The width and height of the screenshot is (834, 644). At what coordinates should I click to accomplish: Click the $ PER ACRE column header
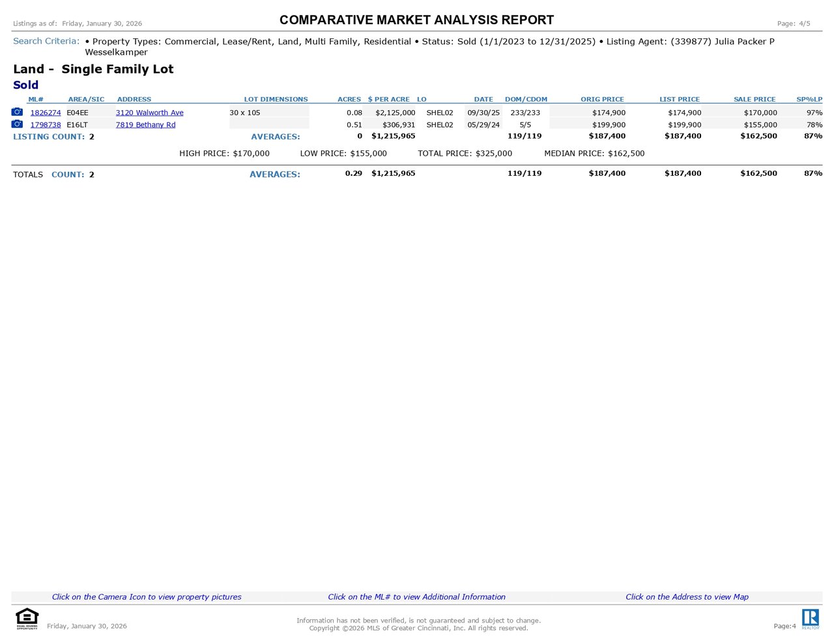[x=389, y=99]
